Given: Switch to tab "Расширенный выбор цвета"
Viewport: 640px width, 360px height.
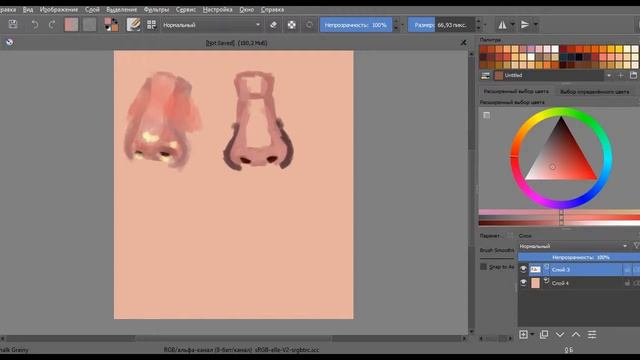Looking at the screenshot, I should click(516, 91).
